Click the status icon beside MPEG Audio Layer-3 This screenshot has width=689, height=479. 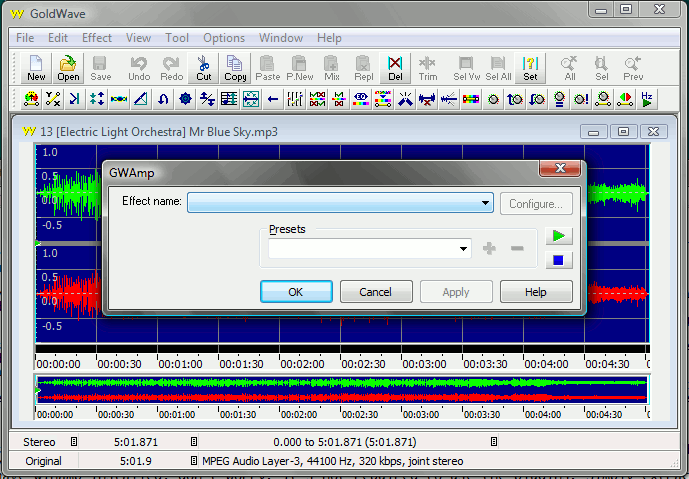(194, 461)
